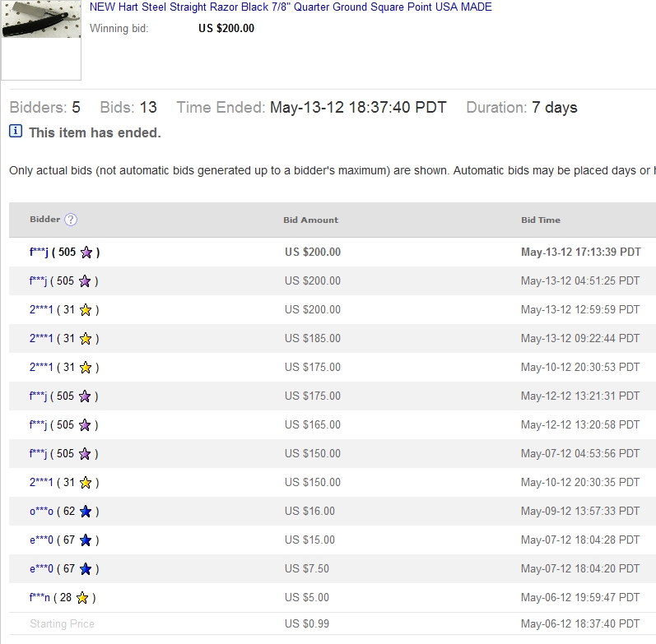Image resolution: width=656 pixels, height=644 pixels.
Task: Click the blue star next to bidder o***o
Action: click(x=86, y=512)
